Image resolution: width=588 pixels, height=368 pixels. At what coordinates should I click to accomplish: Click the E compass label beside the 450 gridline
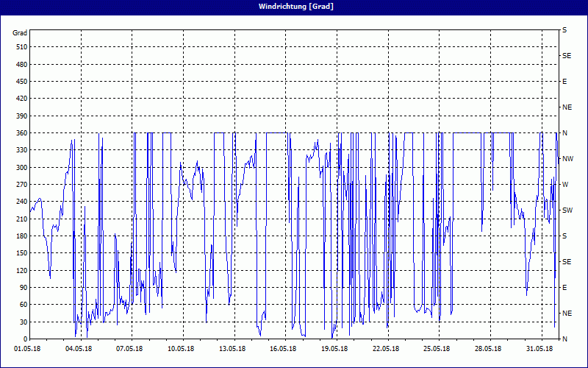564,82
